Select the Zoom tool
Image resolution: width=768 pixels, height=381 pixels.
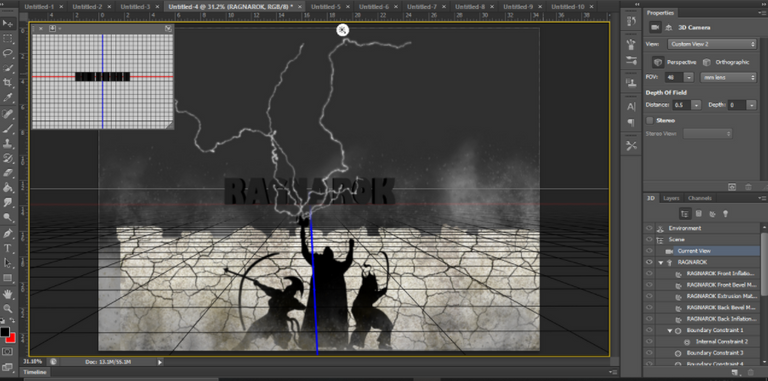pos(8,309)
